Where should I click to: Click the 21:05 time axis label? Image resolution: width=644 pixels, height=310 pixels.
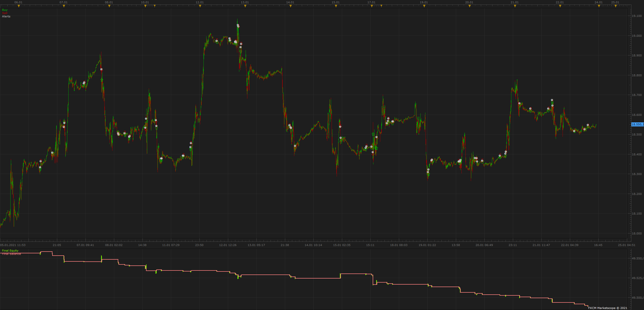coord(57,245)
